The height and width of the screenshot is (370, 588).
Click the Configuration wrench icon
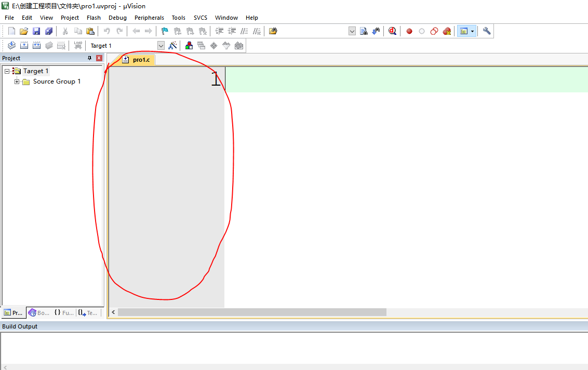point(487,31)
